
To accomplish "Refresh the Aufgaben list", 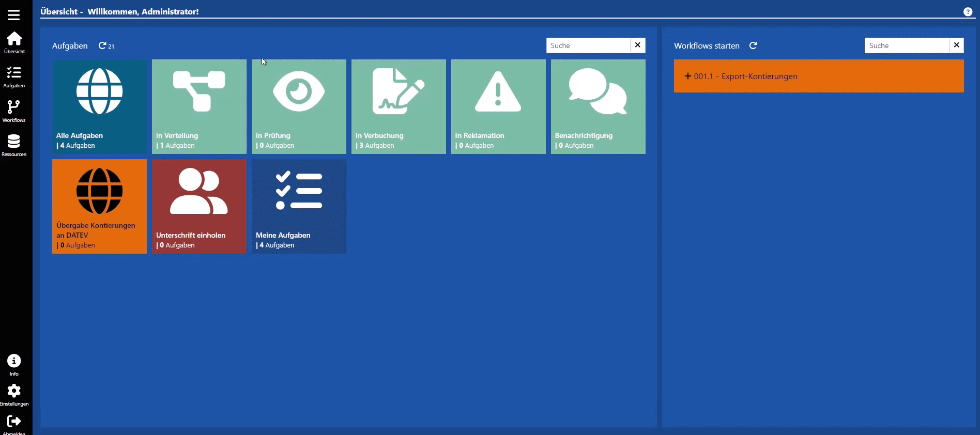I will [x=102, y=45].
